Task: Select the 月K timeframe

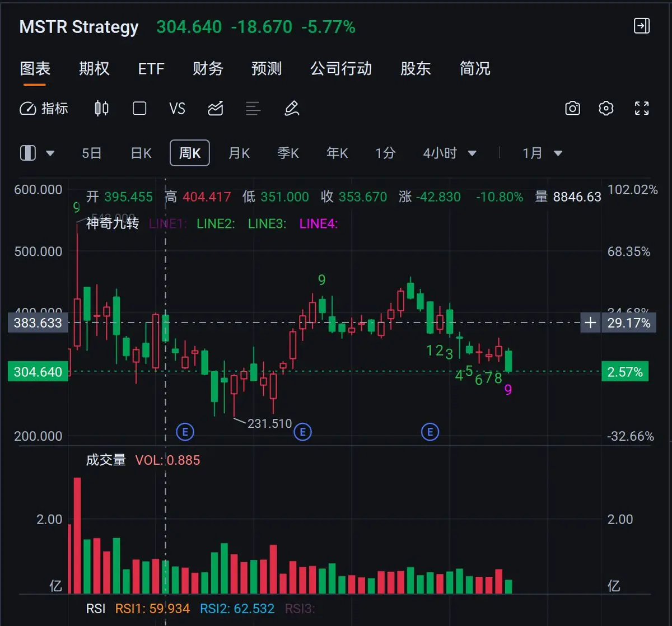Action: (x=239, y=153)
